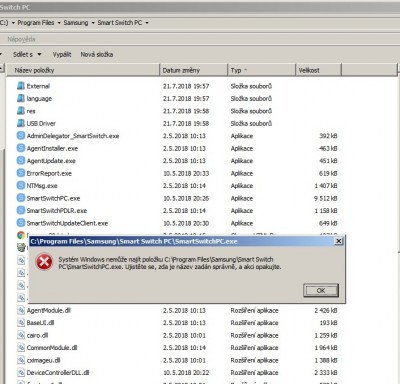This screenshot has width=400, height=384.
Task: Sort by Typ column header
Action: coord(262,70)
